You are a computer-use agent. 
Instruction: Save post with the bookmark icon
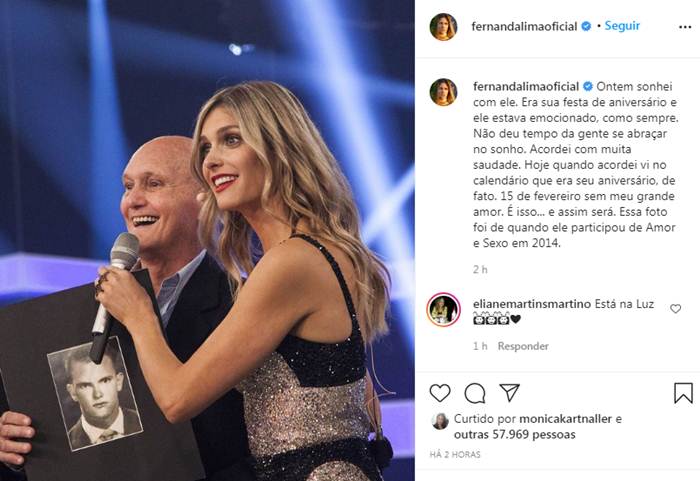click(x=683, y=393)
